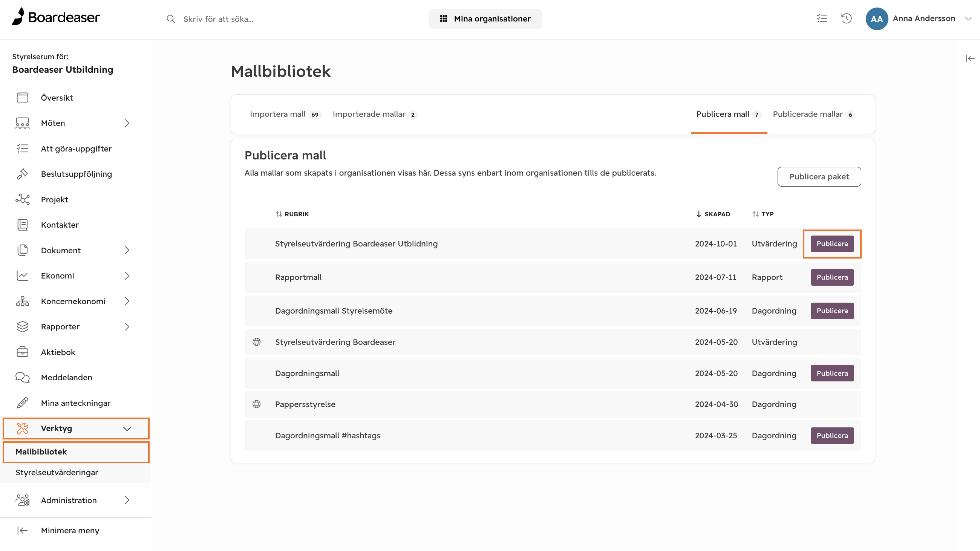Open Beslutsuppföljning gavel icon
This screenshot has width=980, height=551.
[x=23, y=174]
